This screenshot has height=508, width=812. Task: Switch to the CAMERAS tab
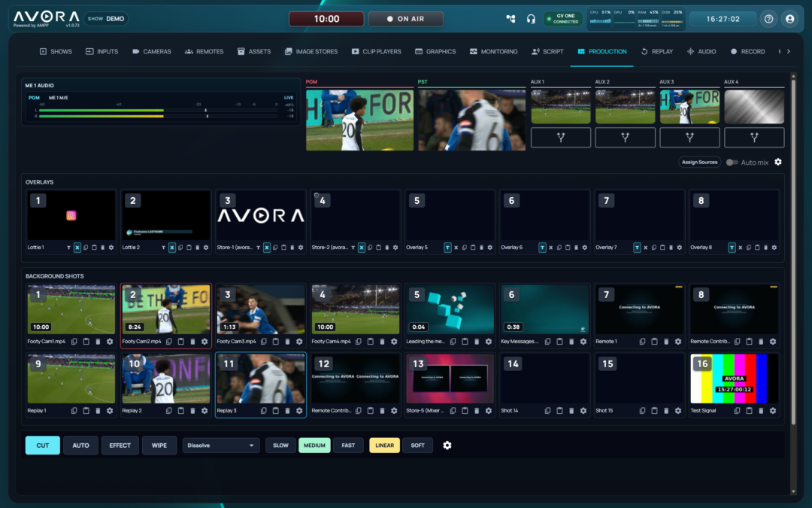coord(151,51)
